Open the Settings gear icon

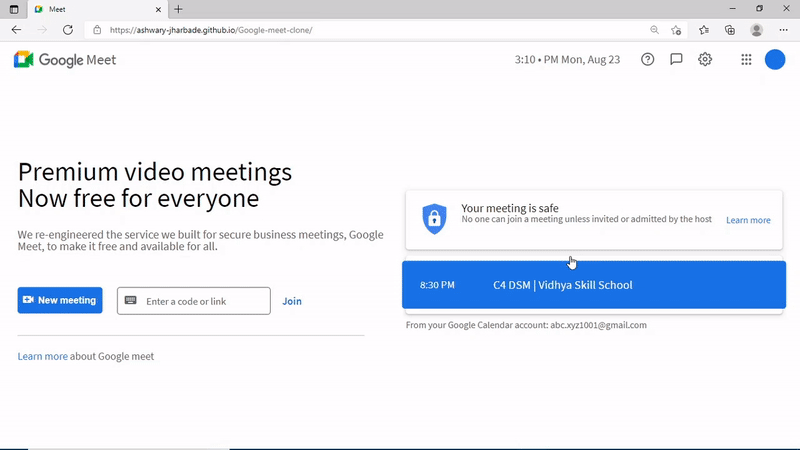click(x=705, y=60)
